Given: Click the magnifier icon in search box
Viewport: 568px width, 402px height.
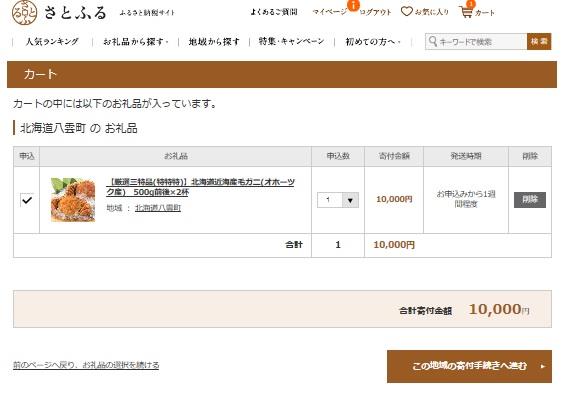Looking at the screenshot, I should coord(433,41).
